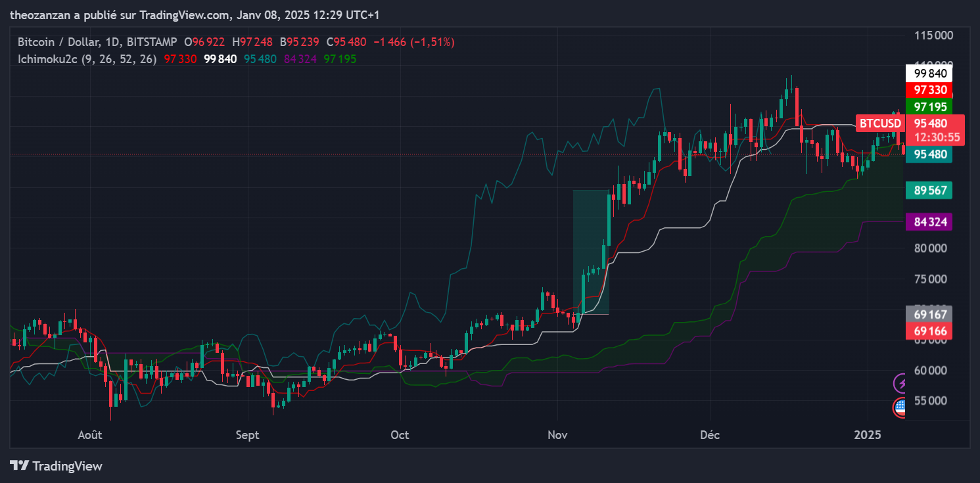Viewport: 980px width, 483px height.
Task: Select the Sept label on time axis
Action: point(247,435)
